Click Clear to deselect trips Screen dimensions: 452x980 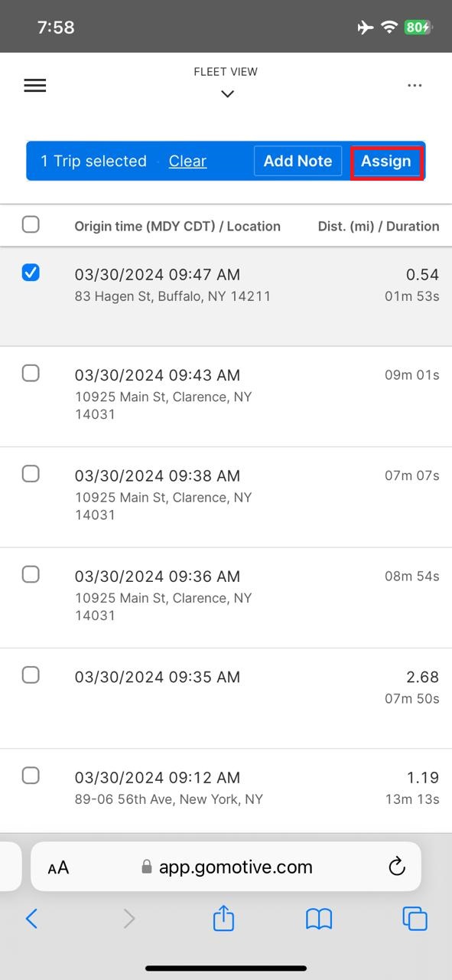(x=187, y=161)
